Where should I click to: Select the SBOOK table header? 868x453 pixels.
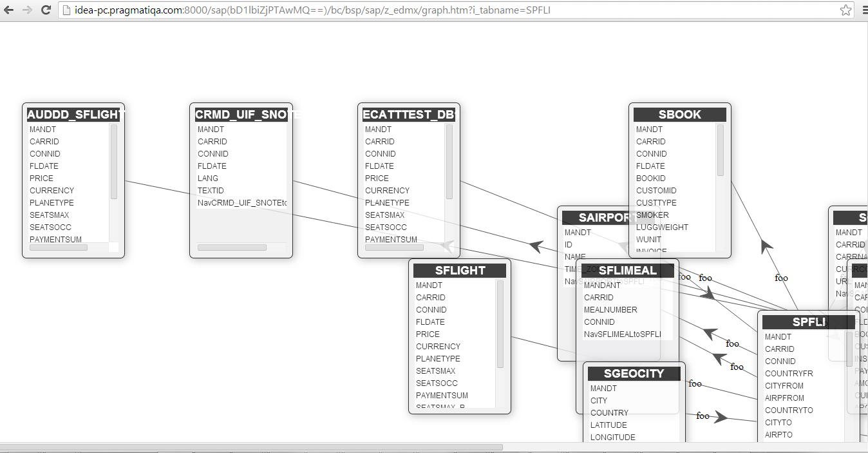(680, 115)
